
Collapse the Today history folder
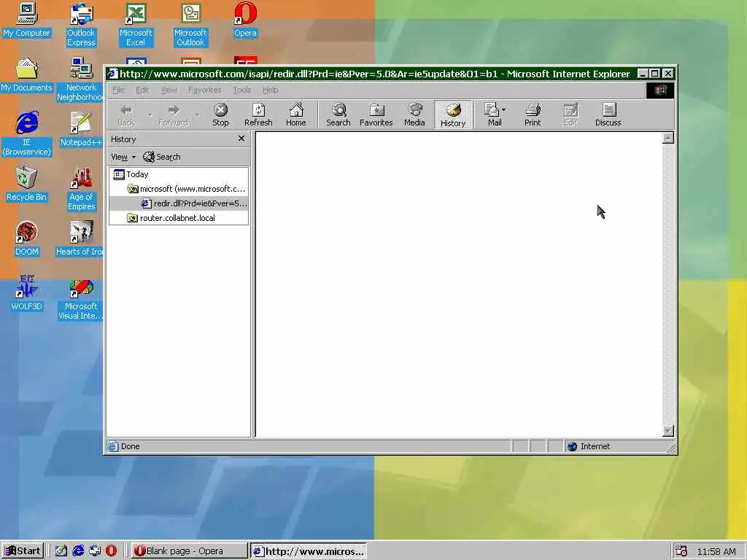click(131, 174)
